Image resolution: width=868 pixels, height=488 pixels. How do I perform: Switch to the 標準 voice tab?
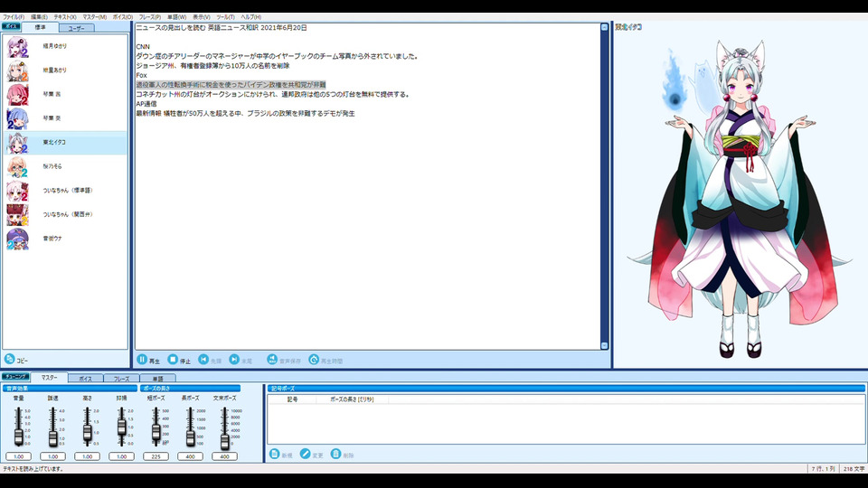(x=40, y=27)
